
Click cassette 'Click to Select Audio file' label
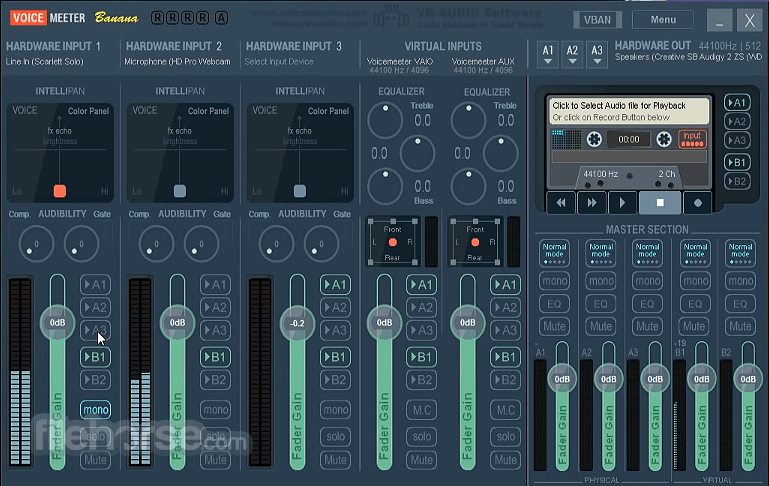[x=619, y=105]
